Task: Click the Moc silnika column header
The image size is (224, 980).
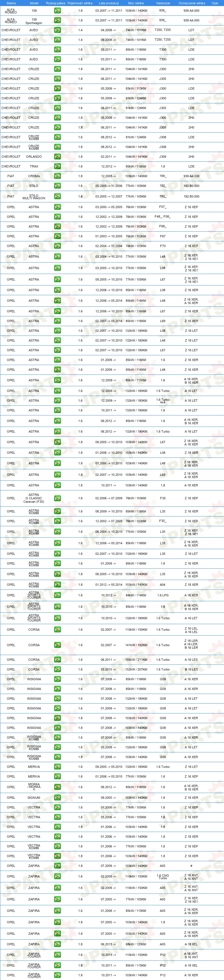Action: point(136,3)
